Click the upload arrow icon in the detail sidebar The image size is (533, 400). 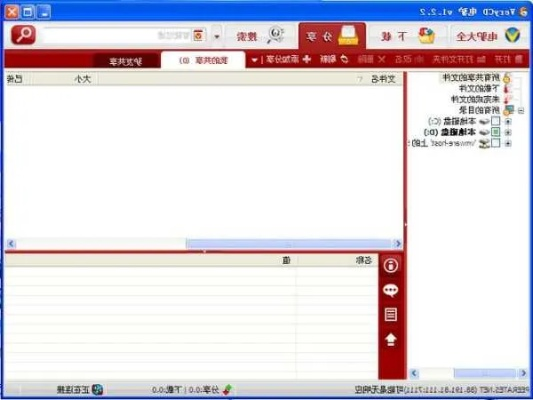coord(391,340)
